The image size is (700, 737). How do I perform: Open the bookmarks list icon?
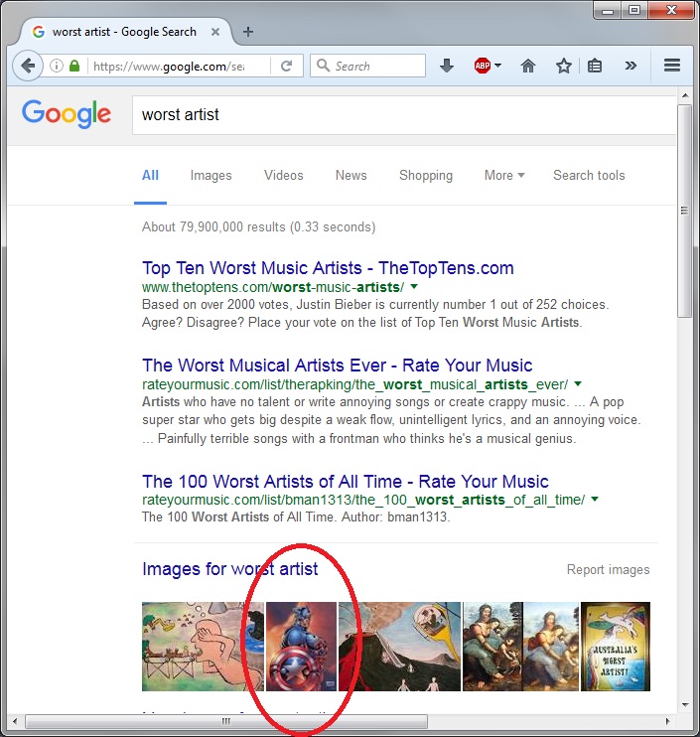point(595,67)
